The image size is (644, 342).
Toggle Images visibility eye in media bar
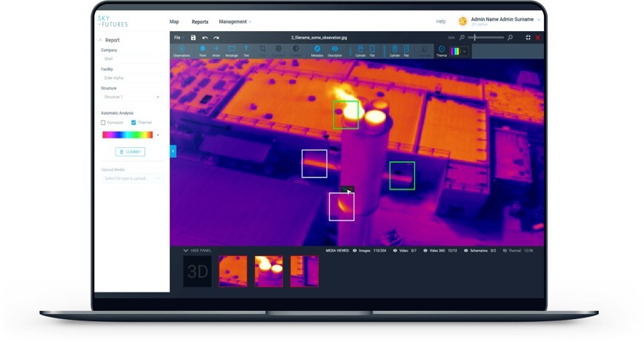coord(355,250)
